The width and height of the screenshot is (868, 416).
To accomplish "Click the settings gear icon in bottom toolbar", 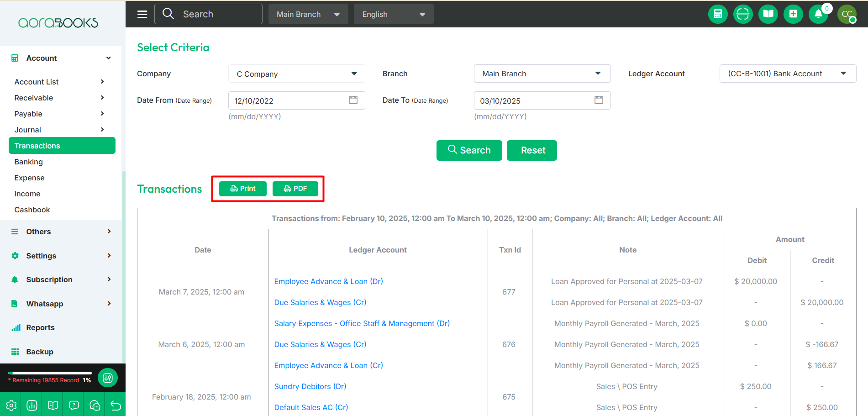I will click(x=11, y=405).
